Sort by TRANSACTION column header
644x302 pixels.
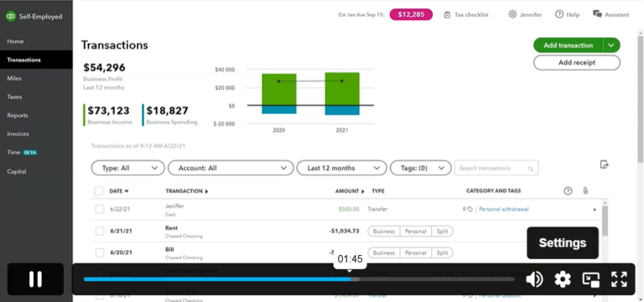click(x=186, y=191)
